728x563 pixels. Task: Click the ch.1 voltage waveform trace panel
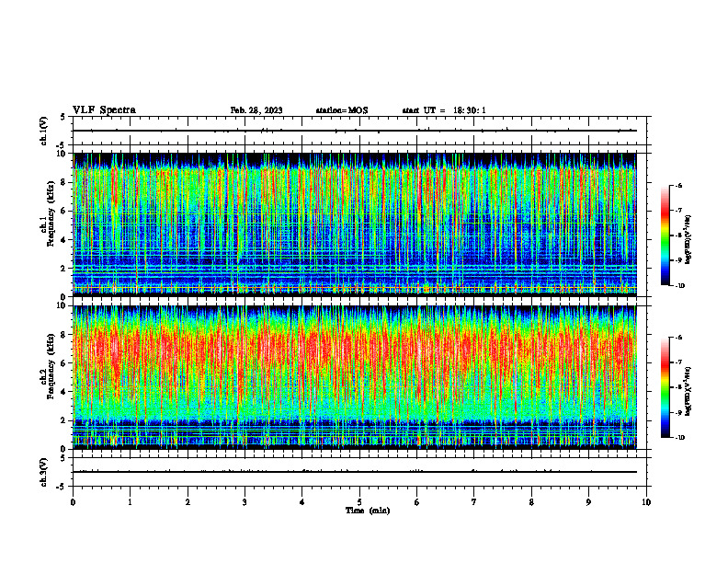pos(359,131)
